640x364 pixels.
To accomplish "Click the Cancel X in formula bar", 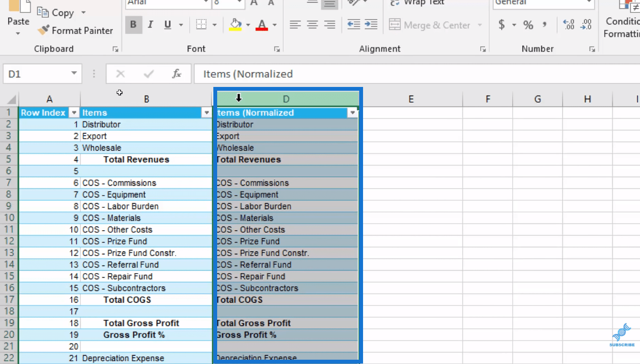I will point(120,74).
